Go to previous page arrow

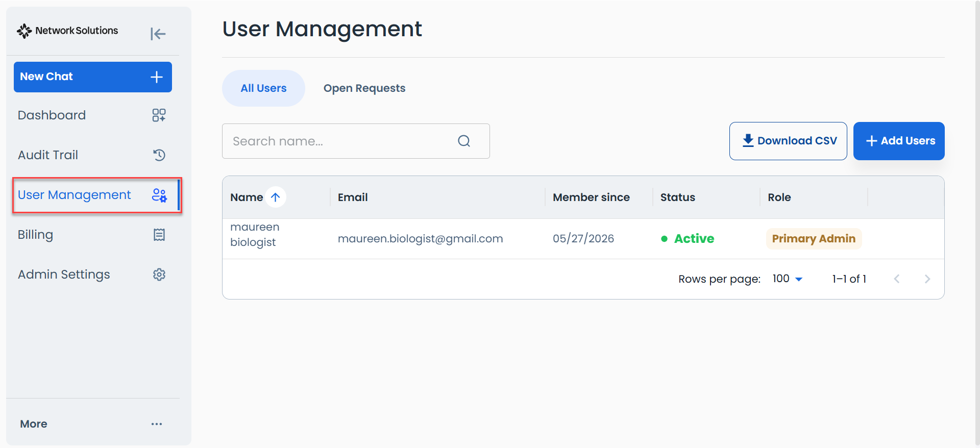point(897,279)
